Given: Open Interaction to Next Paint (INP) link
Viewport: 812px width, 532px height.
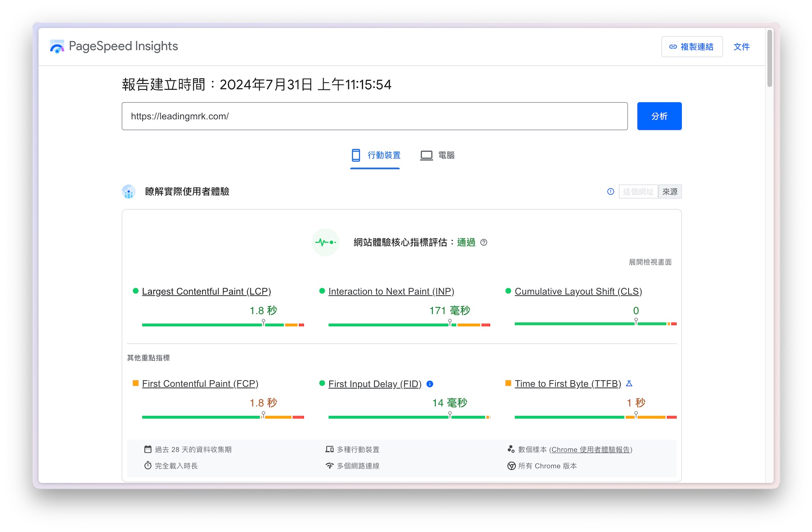Looking at the screenshot, I should pyautogui.click(x=391, y=291).
